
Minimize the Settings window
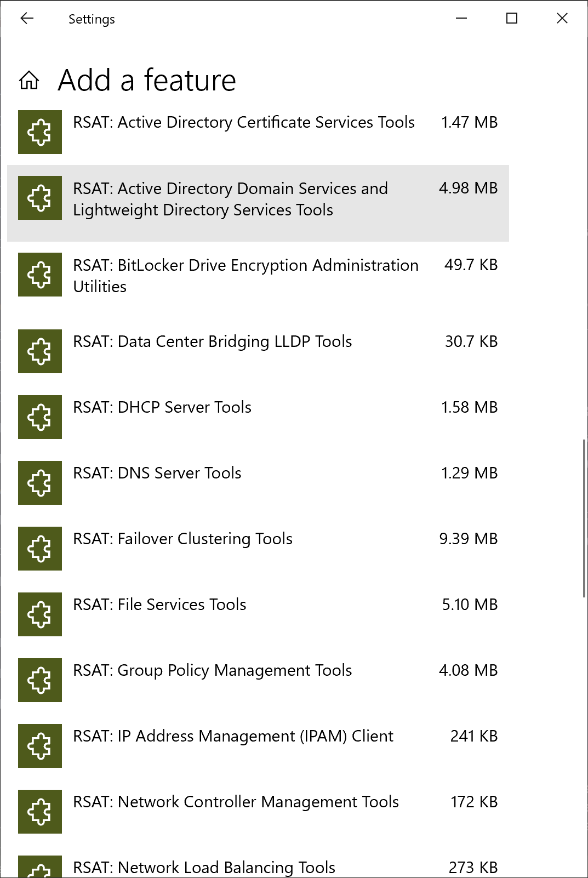[461, 19]
